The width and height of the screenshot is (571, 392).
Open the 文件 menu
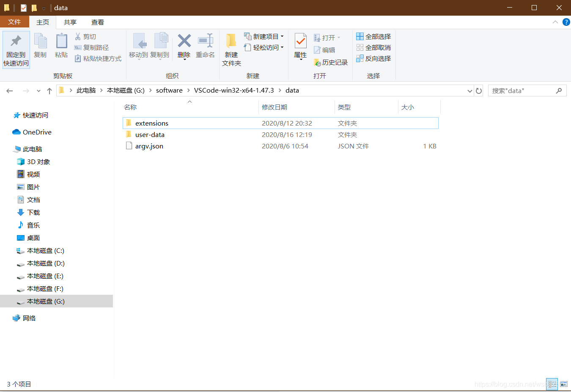(15, 22)
